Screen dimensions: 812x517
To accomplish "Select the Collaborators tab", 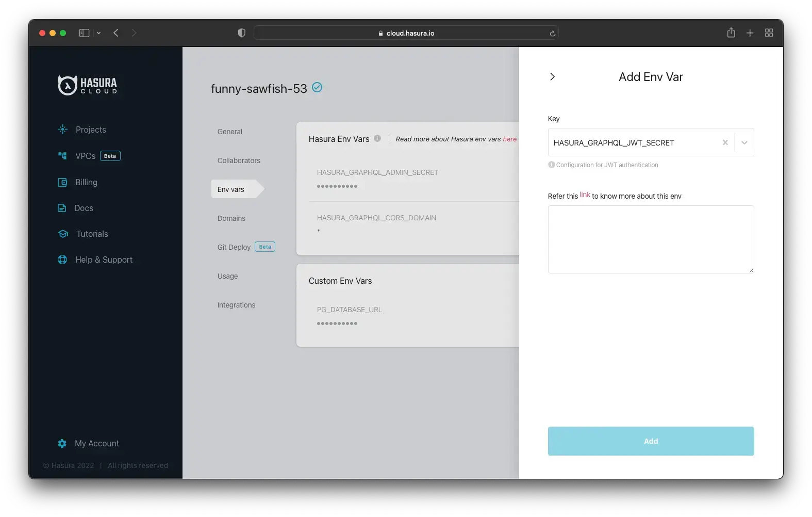I will point(239,160).
